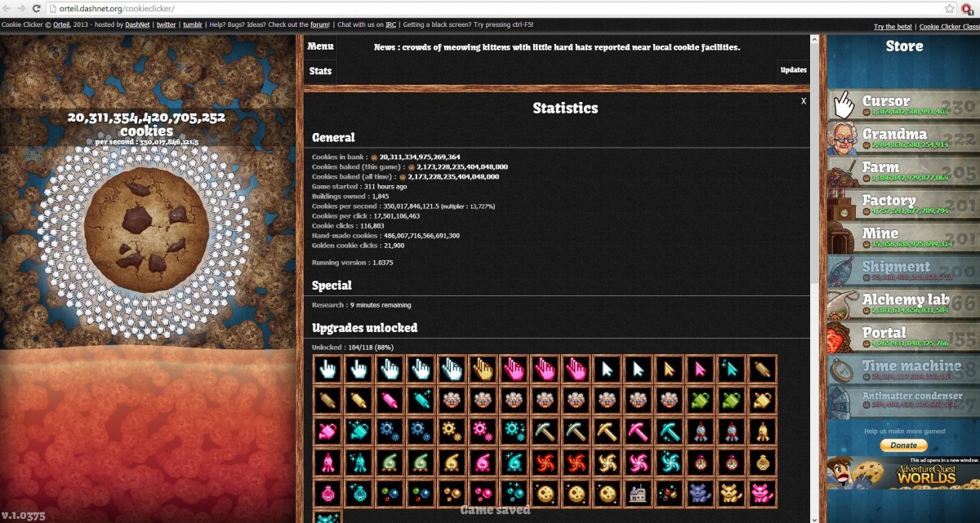Screen dimensions: 980x523
Task: Select the purple kitten upgrade icon
Action: [700, 493]
